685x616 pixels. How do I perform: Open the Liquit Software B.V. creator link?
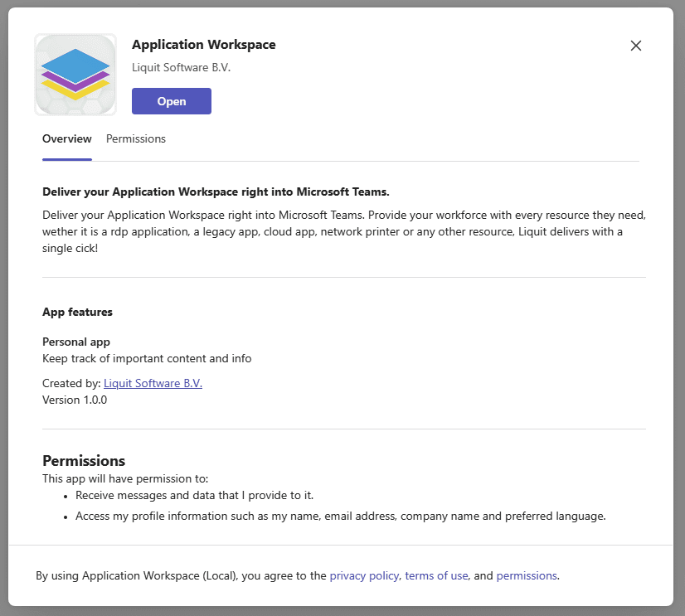[153, 383]
